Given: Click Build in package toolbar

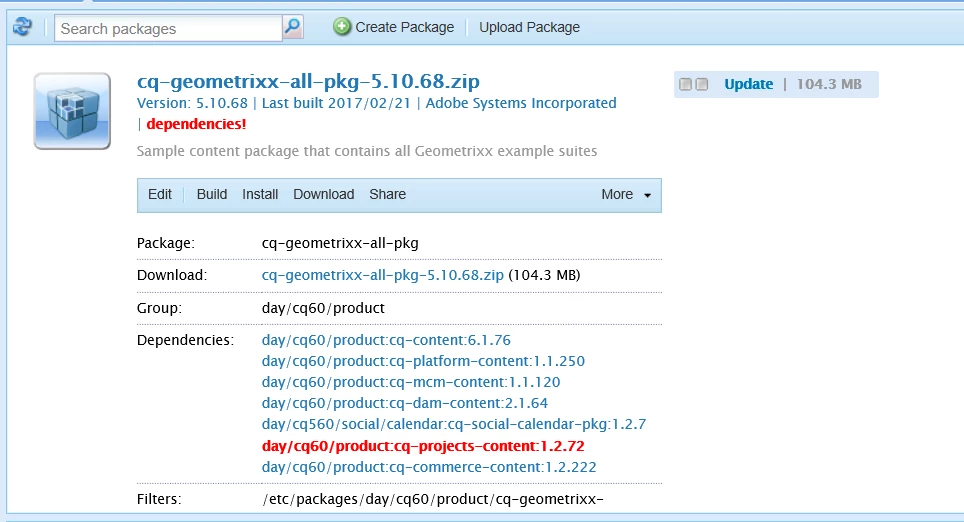Looking at the screenshot, I should [x=211, y=194].
